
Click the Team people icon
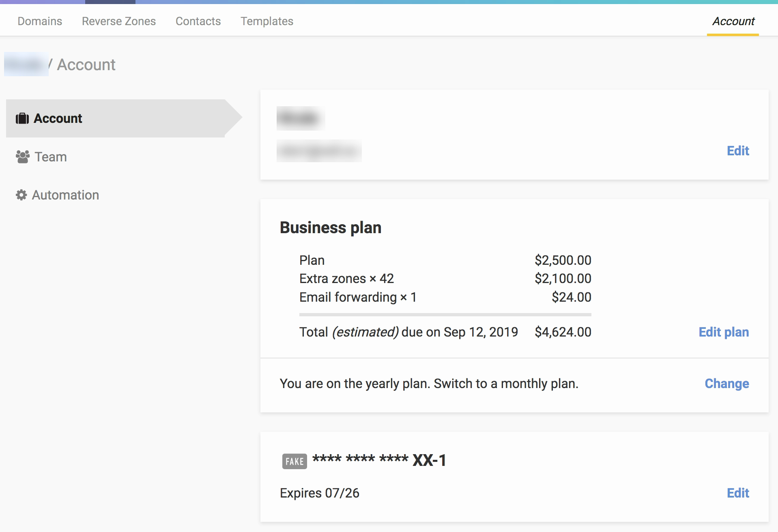coord(23,157)
